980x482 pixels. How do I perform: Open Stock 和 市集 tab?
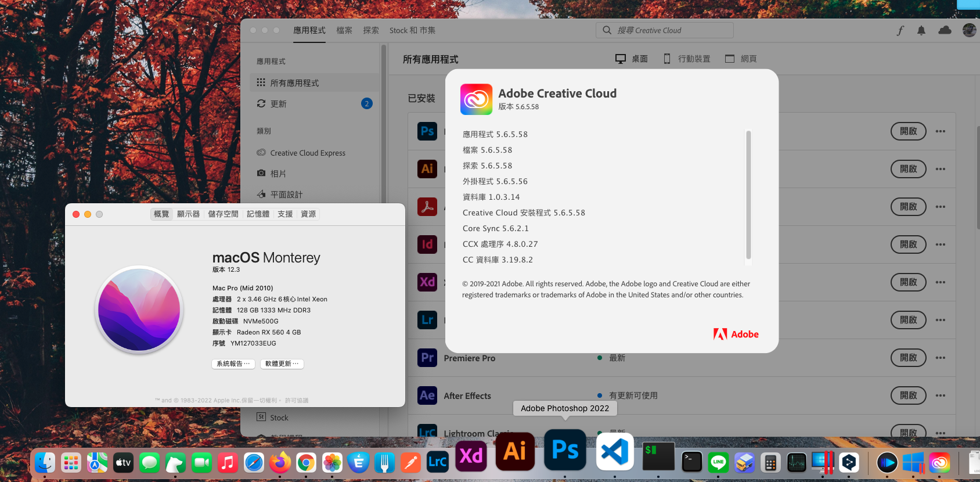(412, 30)
